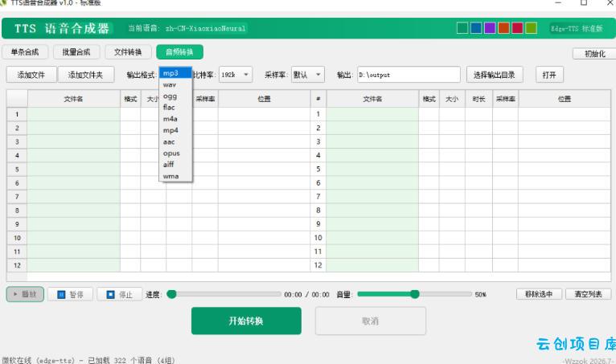The width and height of the screenshot is (616, 364).
Task: Switch to the 批量合成 tab
Action: (76, 52)
